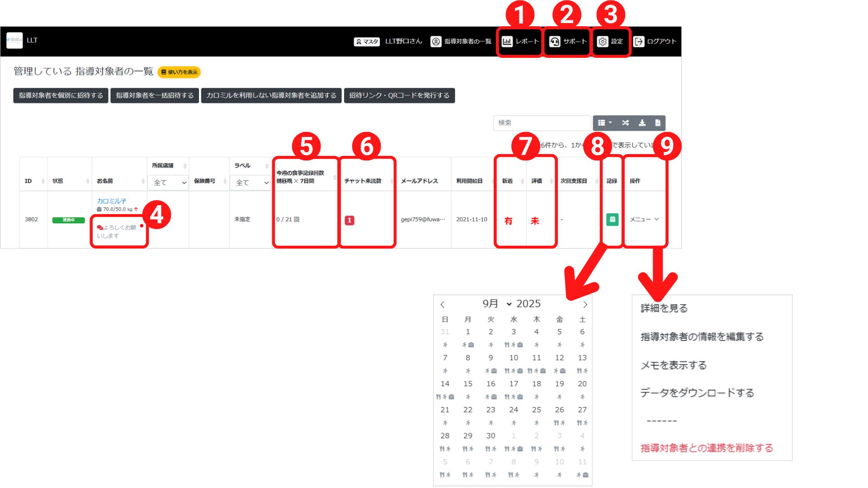Open the 設定 settings page

point(610,42)
